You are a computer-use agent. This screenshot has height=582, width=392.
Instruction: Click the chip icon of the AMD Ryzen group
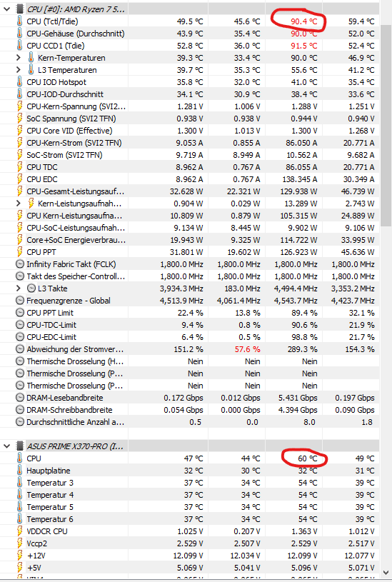click(x=20, y=9)
